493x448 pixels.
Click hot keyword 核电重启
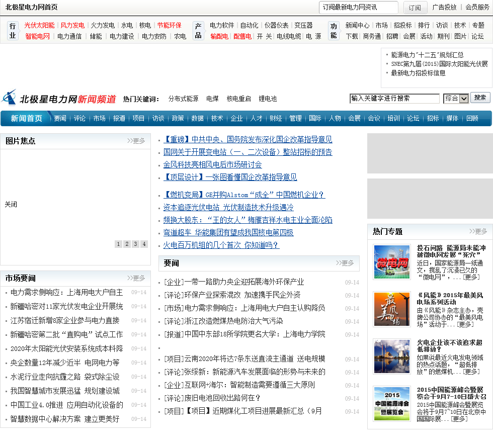(239, 99)
